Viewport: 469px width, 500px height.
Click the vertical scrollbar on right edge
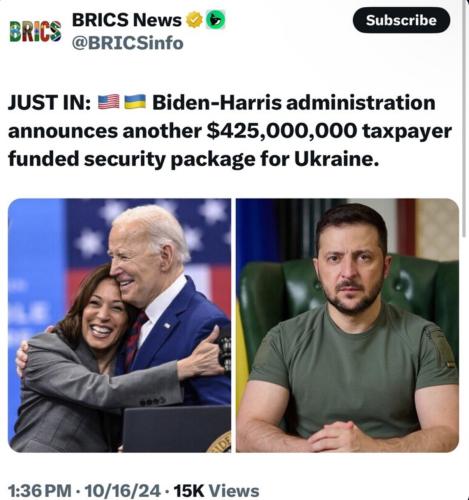pyautogui.click(x=464, y=117)
